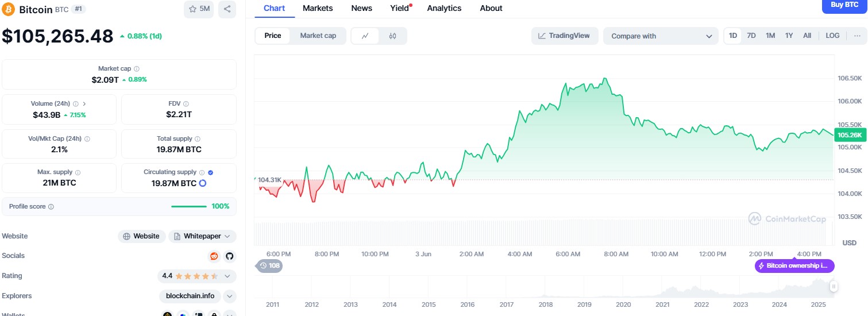Switch to candlestick chart view
868x316 pixels.
tap(392, 36)
